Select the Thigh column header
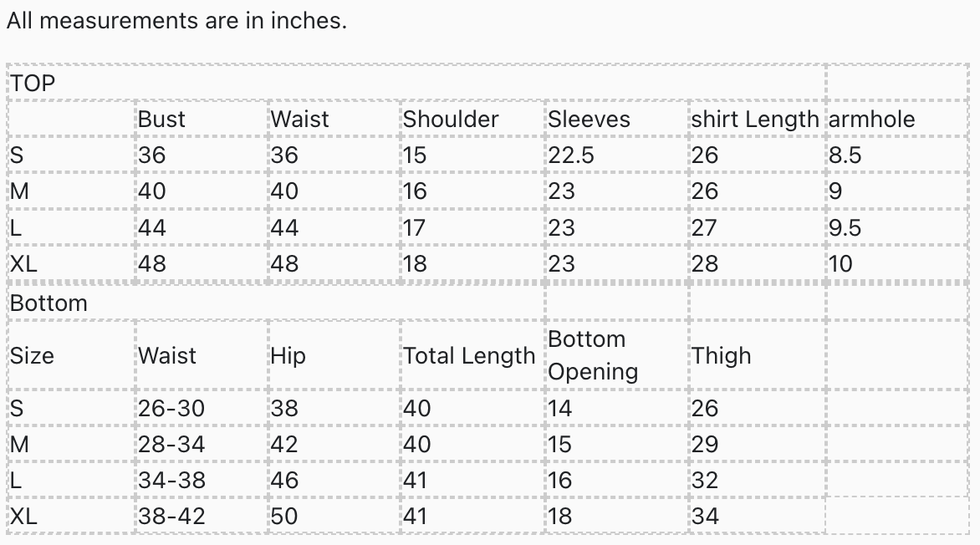Viewport: 980px width, 545px height. [721, 356]
